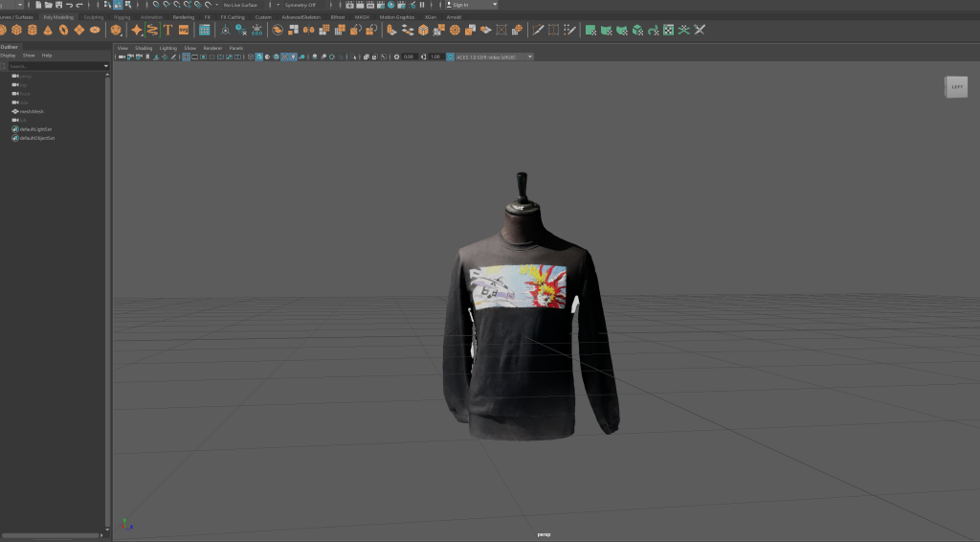
Task: Toggle the color management view transform button
Action: [x=450, y=56]
